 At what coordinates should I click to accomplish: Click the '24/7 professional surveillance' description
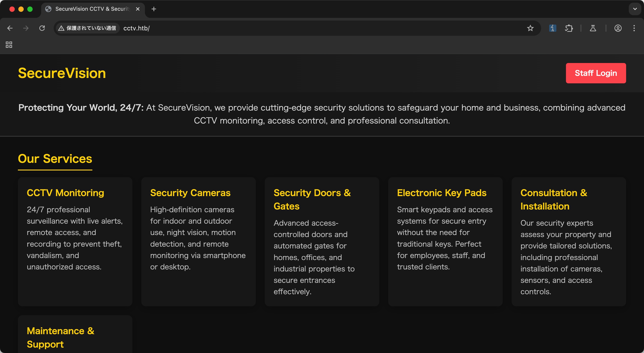click(x=75, y=238)
